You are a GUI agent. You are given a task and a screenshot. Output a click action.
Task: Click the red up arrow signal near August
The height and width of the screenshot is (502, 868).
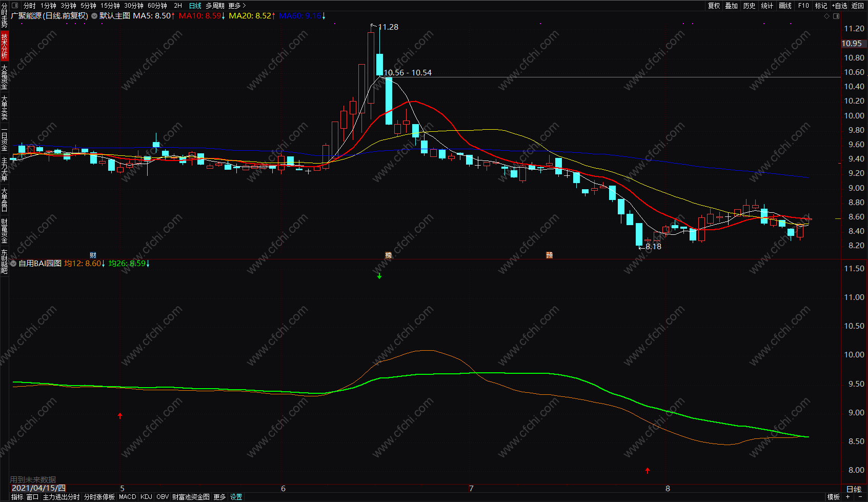pos(648,470)
